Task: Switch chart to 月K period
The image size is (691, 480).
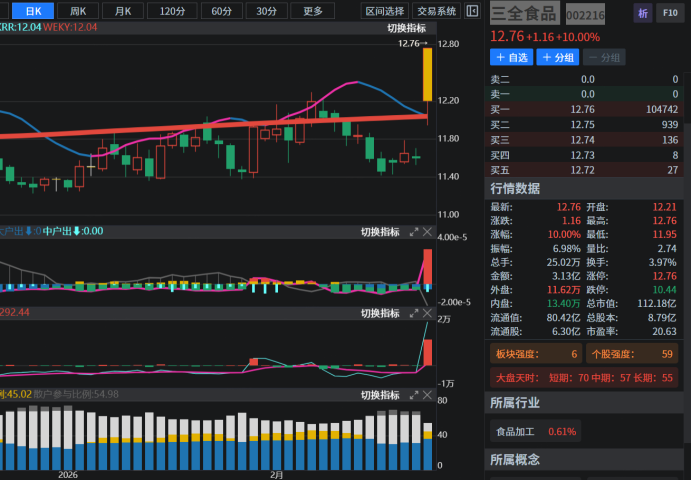Action: coord(123,11)
